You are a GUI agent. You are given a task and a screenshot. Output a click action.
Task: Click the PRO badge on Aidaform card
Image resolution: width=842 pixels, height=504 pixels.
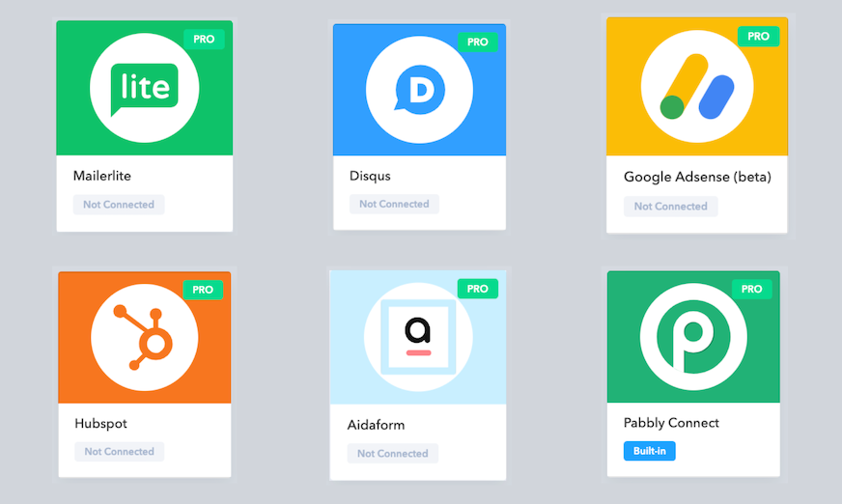coord(477,289)
